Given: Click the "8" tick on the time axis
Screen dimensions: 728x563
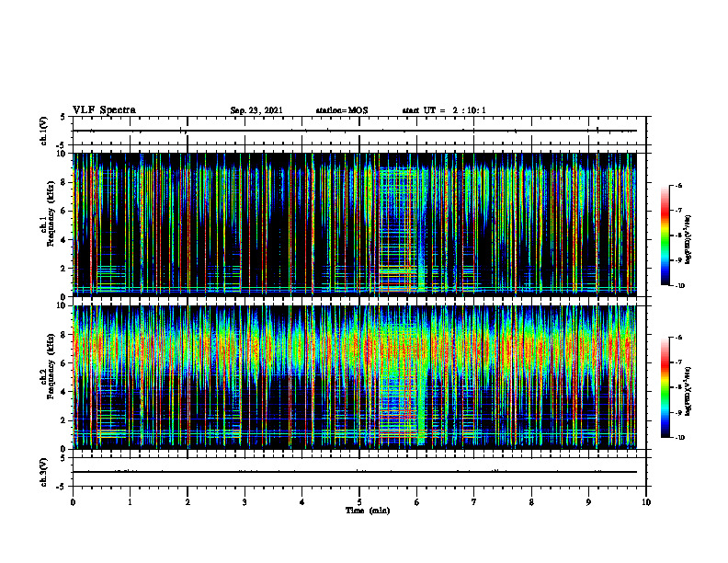Looking at the screenshot, I should [531, 502].
